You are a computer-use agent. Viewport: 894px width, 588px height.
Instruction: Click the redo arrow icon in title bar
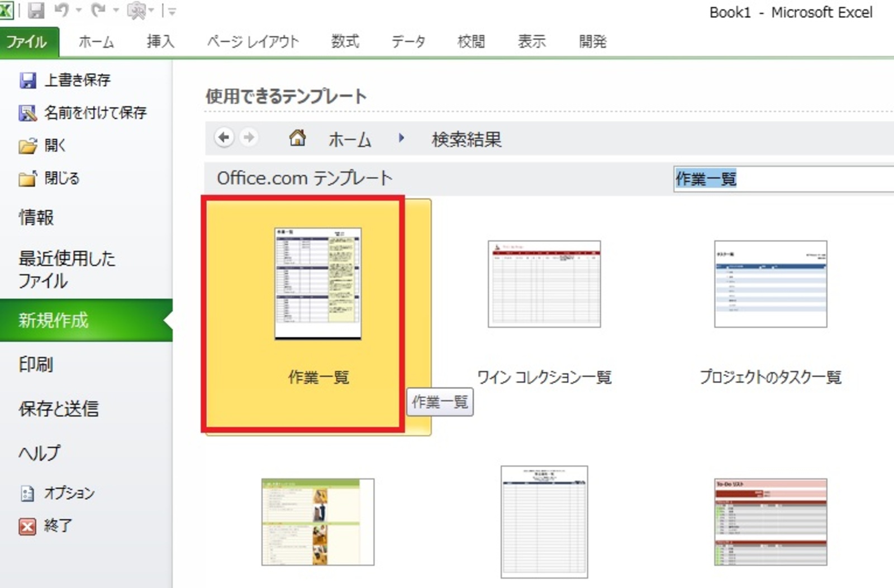(98, 11)
